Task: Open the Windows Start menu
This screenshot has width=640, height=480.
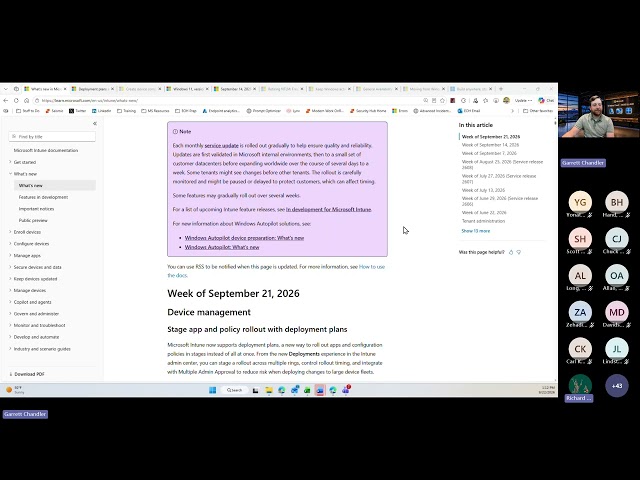Action: tap(213, 390)
